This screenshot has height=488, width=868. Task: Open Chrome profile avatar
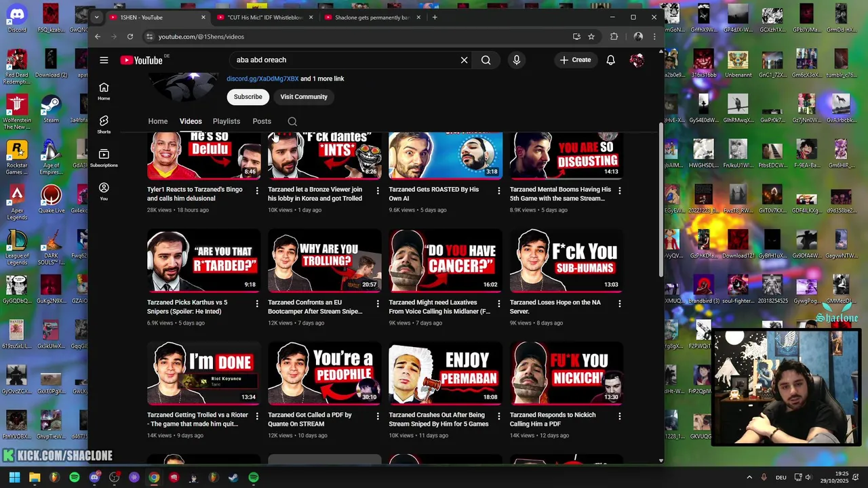point(638,37)
